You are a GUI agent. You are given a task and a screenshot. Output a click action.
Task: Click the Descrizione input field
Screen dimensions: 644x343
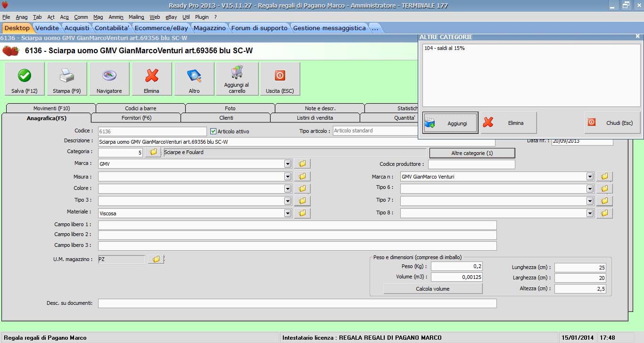[x=297, y=141]
